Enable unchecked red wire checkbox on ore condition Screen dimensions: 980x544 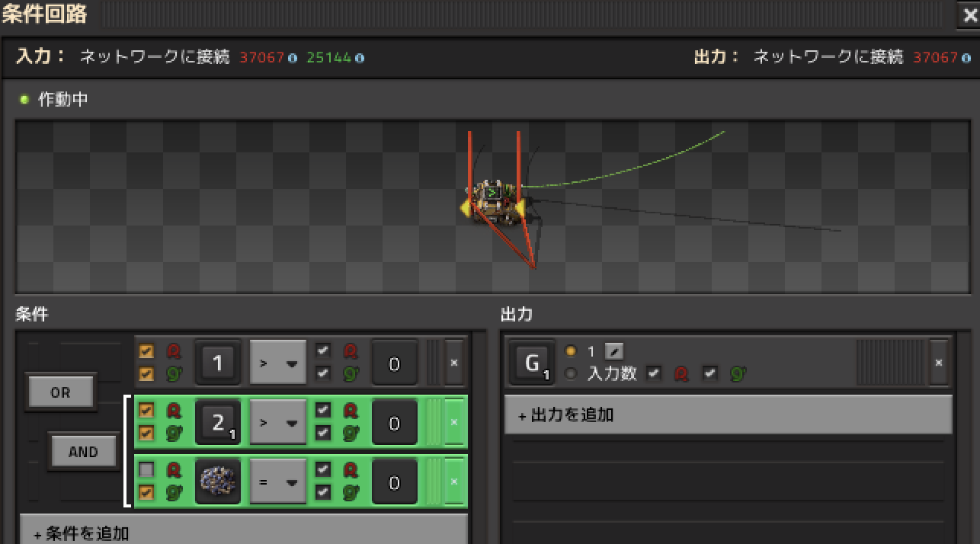(146, 470)
